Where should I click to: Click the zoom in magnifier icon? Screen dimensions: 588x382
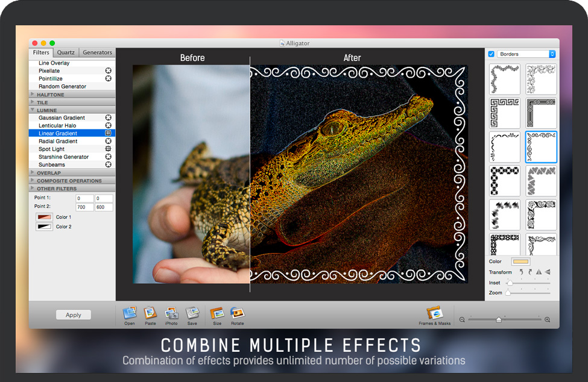[547, 320]
